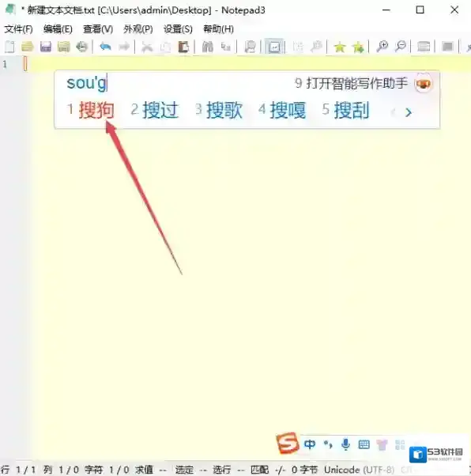Open Find using the binoculars icon
This screenshot has width=471, height=476.
click(x=208, y=47)
